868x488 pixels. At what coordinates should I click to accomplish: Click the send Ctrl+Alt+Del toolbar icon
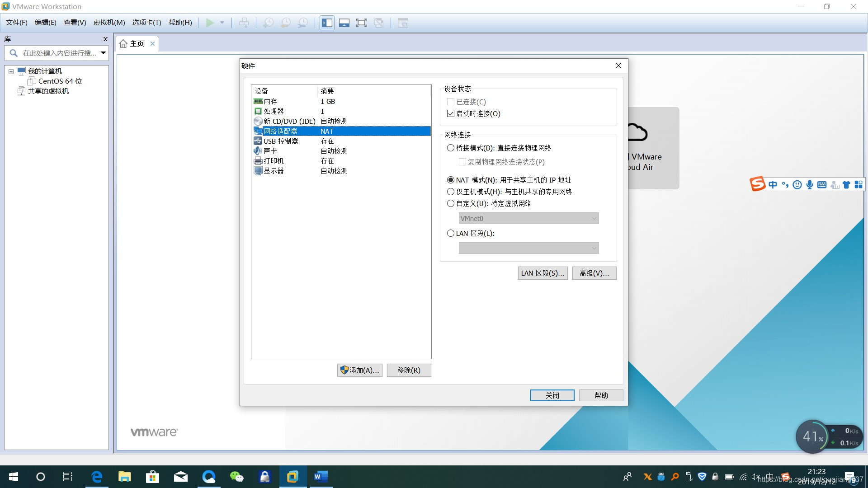244,23
